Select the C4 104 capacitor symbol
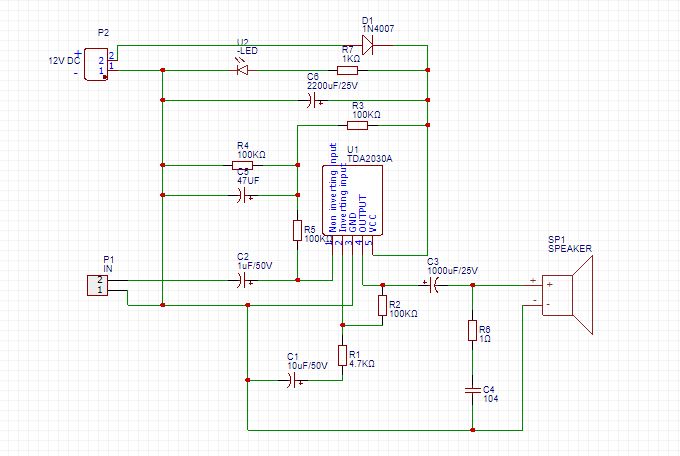Viewport: 680px width, 456px height. [x=473, y=390]
